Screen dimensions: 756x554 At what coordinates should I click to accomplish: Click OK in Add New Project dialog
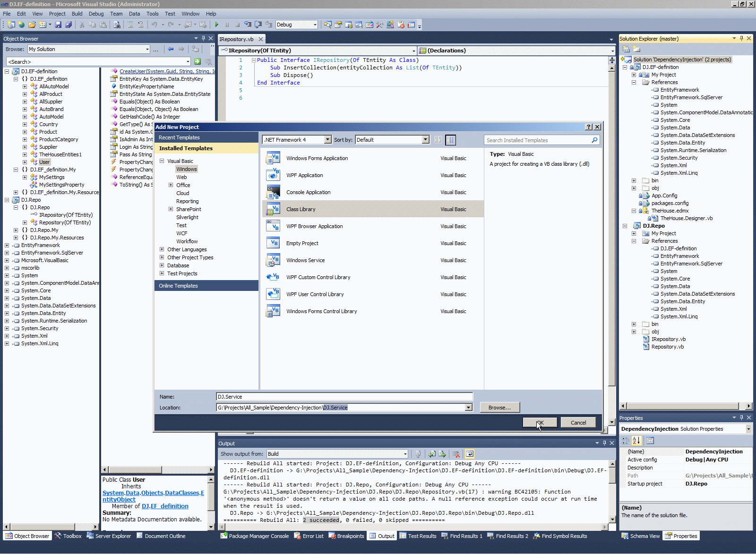(x=540, y=423)
